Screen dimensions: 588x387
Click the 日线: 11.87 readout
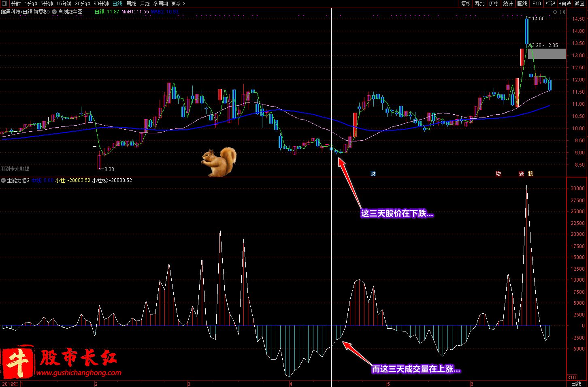tap(107, 12)
